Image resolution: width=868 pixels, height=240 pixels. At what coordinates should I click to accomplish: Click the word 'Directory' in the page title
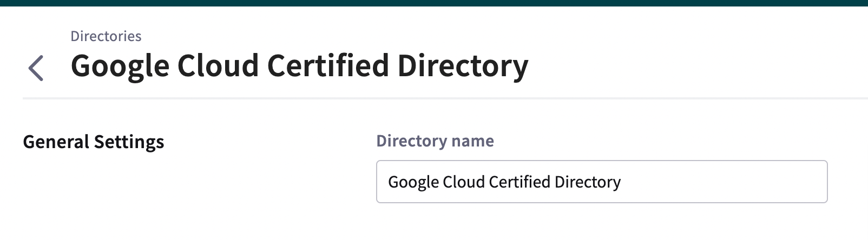(x=463, y=66)
